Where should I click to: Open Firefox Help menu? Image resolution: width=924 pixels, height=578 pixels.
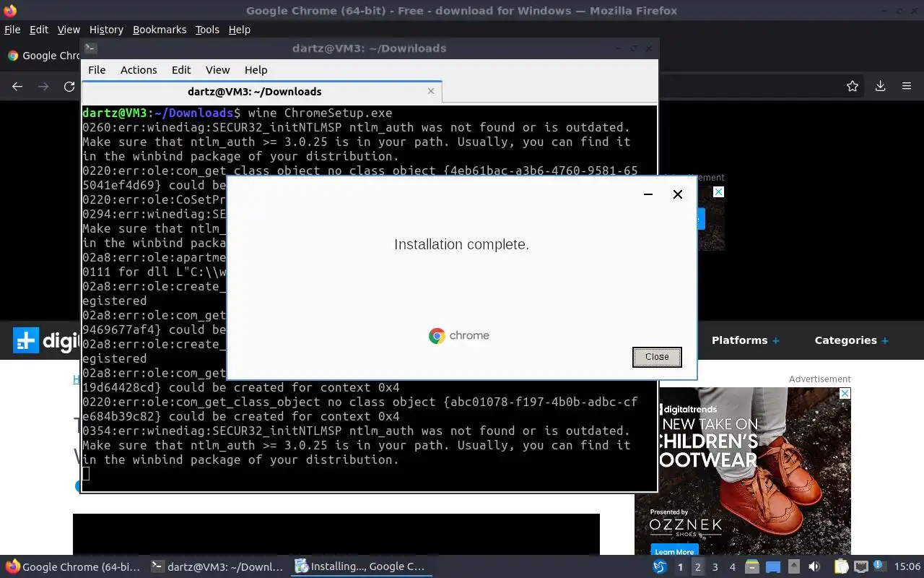tap(240, 30)
